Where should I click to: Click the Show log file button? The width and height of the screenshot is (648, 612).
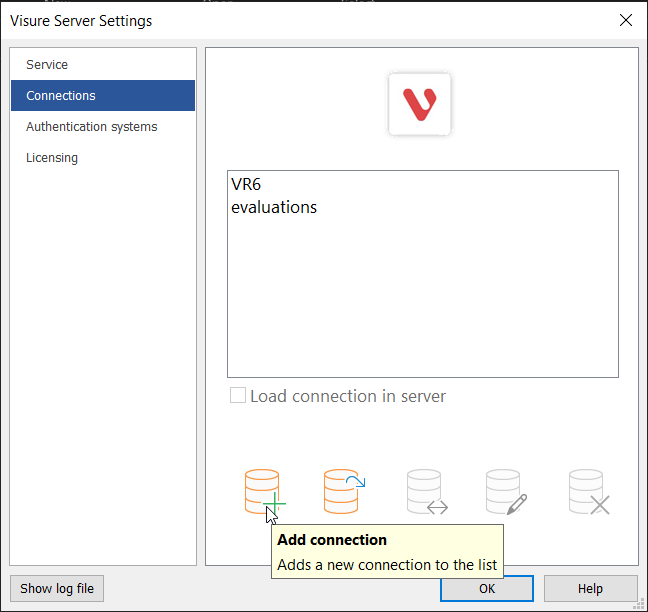(x=57, y=588)
